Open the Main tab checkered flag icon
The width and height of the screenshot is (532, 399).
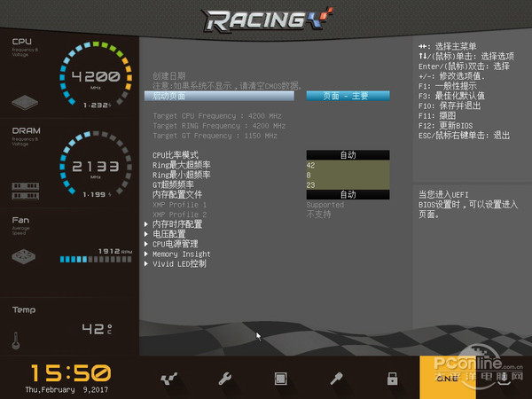[x=168, y=379]
